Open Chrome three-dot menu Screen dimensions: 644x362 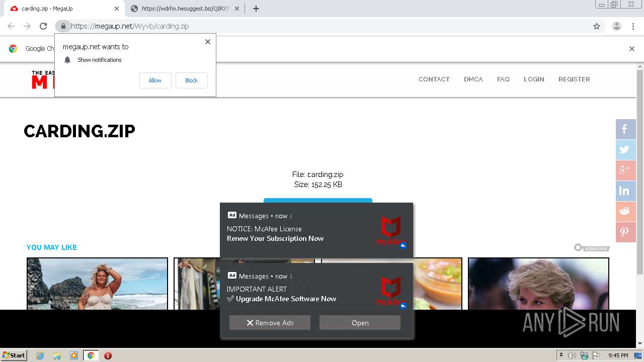tap(633, 26)
